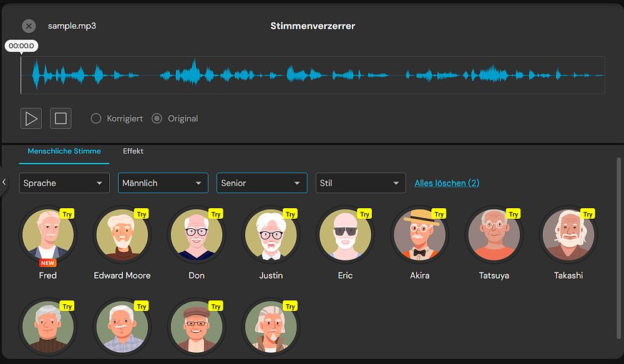Click the Try badge on Eric
Viewport: 624px width, 364px height.
364,214
